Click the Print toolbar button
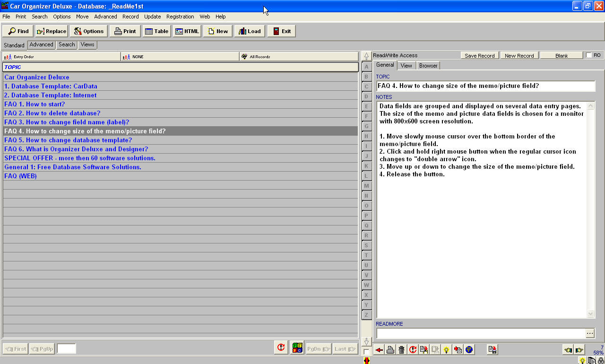This screenshot has height=364, width=605. (125, 31)
